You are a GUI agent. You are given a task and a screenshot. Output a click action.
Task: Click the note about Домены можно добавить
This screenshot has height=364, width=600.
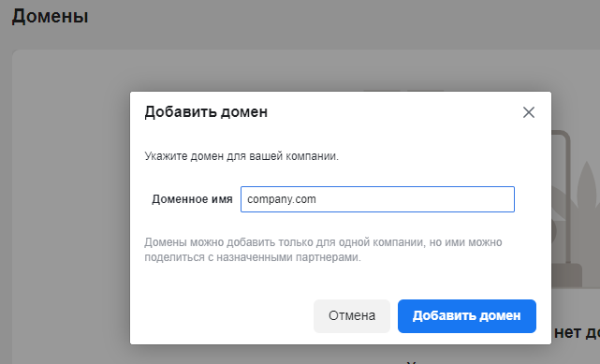pyautogui.click(x=323, y=250)
